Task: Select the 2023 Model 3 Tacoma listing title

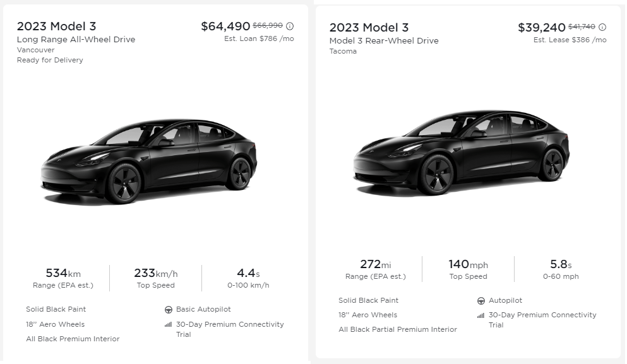Action: [369, 27]
